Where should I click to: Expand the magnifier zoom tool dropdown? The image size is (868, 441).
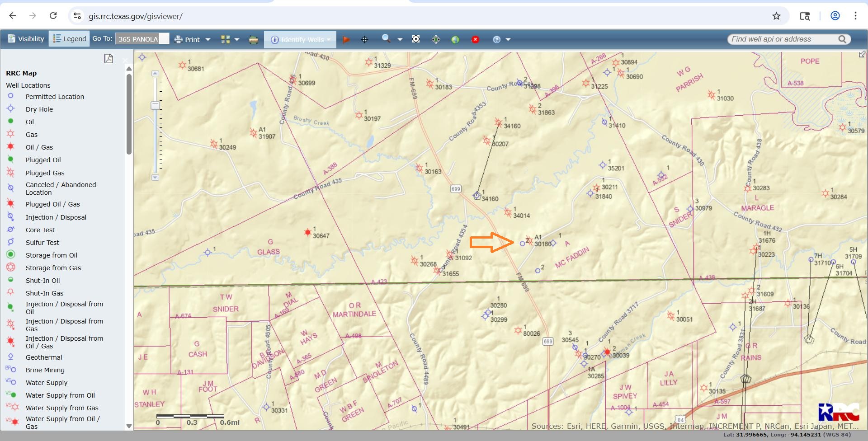coord(400,40)
